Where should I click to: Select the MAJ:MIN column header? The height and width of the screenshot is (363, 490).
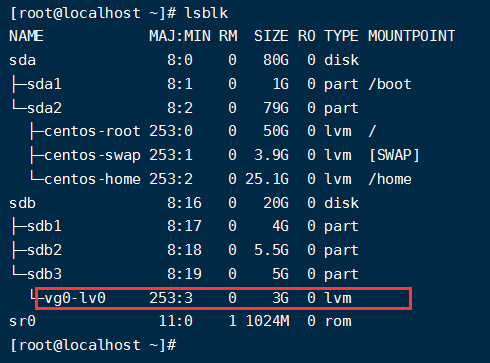tap(180, 36)
